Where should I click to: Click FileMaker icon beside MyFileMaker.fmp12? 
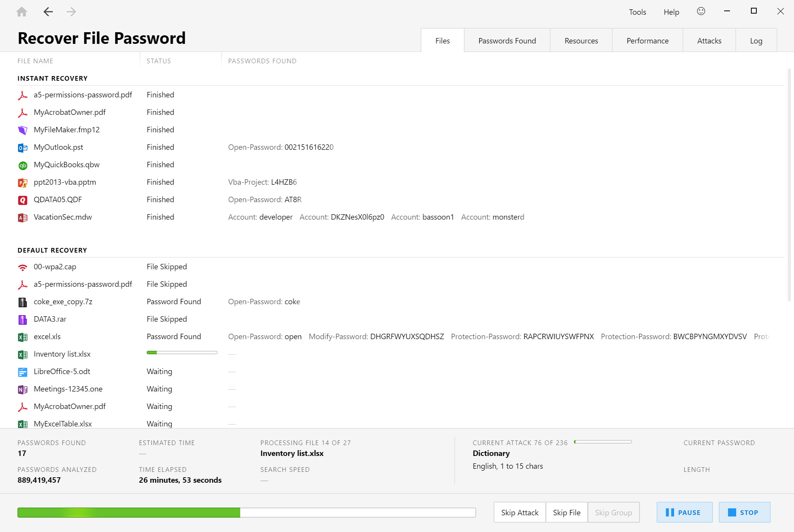click(x=23, y=130)
